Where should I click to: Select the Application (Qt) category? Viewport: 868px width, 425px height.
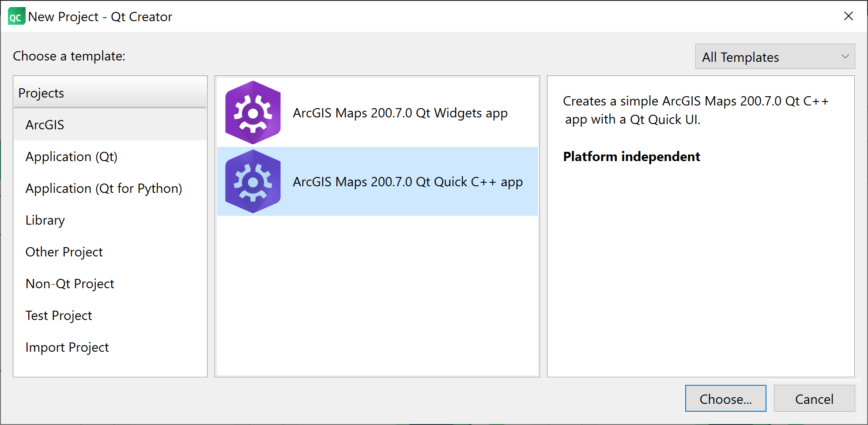(x=72, y=157)
